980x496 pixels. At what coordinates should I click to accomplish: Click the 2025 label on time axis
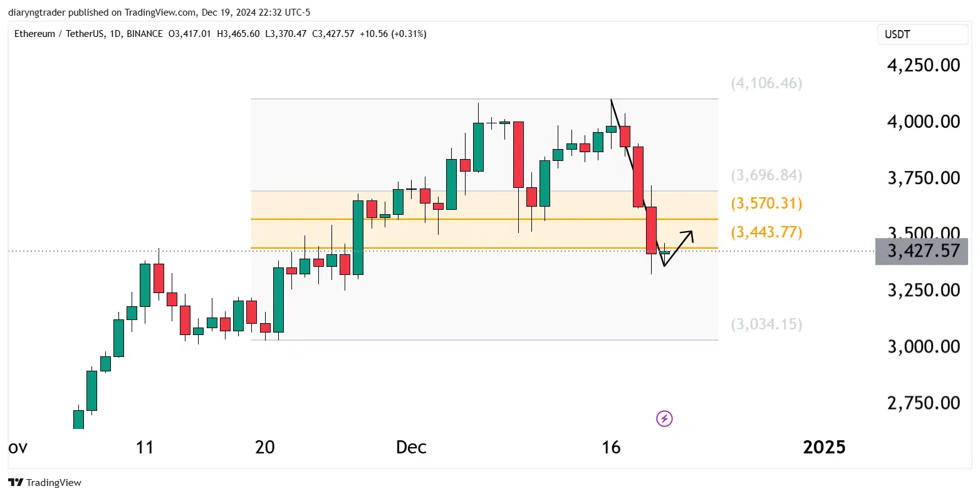pos(824,447)
